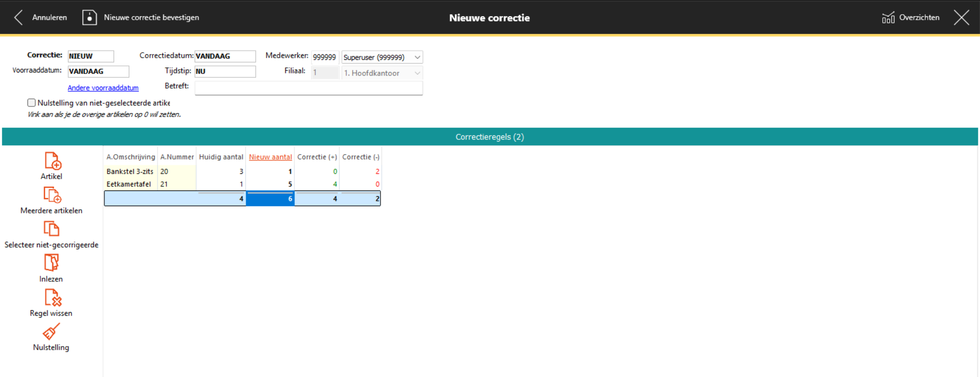Image resolution: width=980 pixels, height=377 pixels.
Task: Click the Regel wissen icon
Action: click(x=52, y=297)
